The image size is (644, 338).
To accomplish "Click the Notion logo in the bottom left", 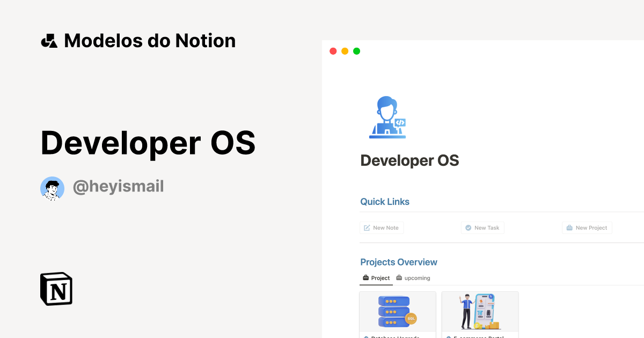I will pos(56,289).
